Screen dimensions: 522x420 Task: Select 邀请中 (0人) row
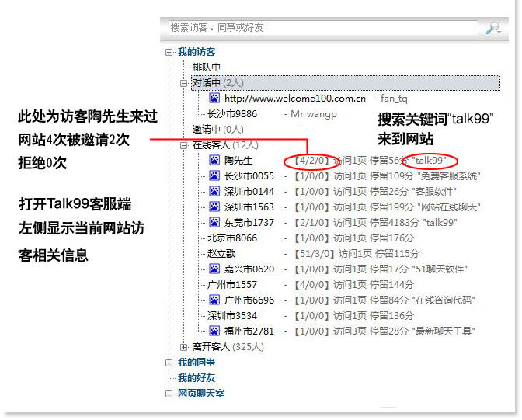pos(218,130)
